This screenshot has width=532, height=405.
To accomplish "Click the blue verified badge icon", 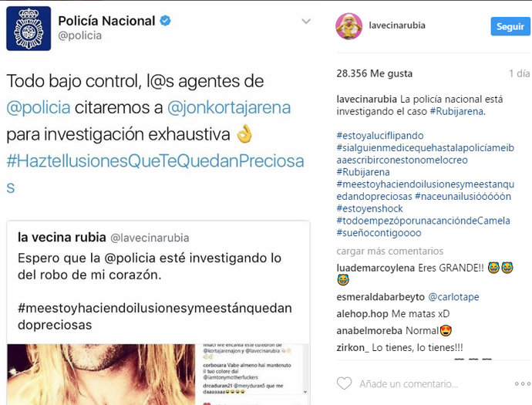I will (x=165, y=21).
